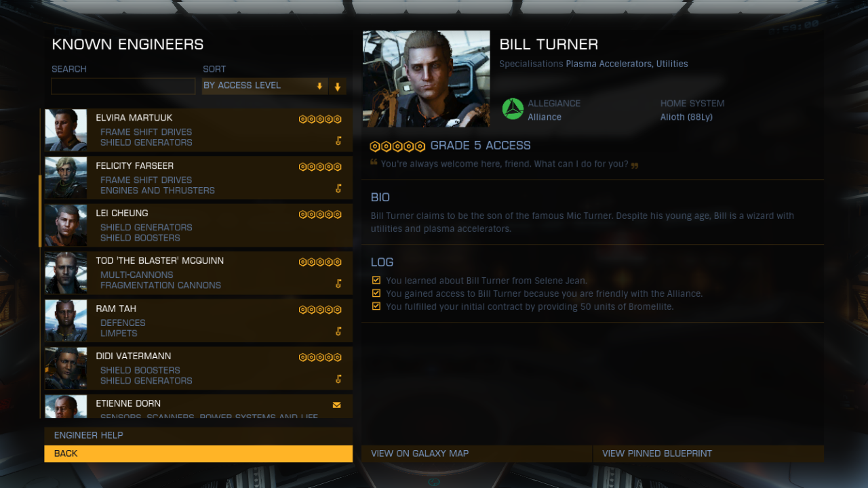Toggle the 'learned about Bill Turner' log checkbox

pyautogui.click(x=376, y=280)
